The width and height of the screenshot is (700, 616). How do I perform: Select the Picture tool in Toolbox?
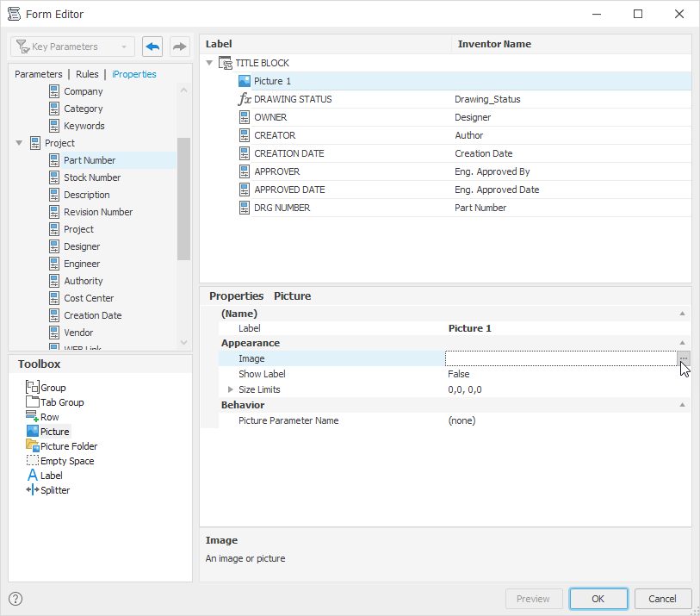click(48, 432)
